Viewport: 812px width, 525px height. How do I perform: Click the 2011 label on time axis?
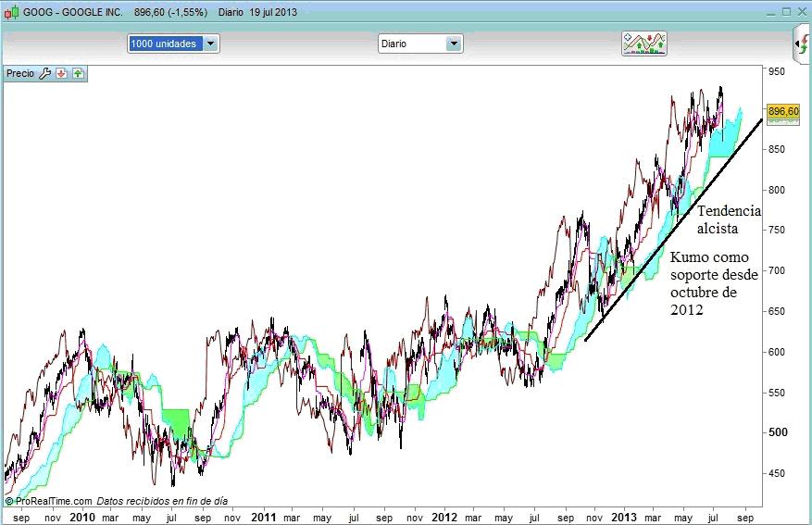[x=264, y=517]
